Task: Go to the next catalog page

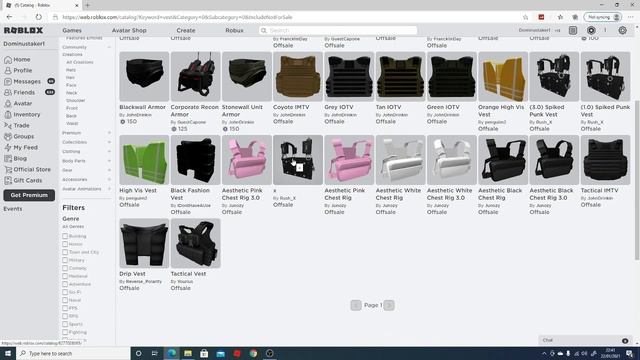Action: [x=389, y=305]
